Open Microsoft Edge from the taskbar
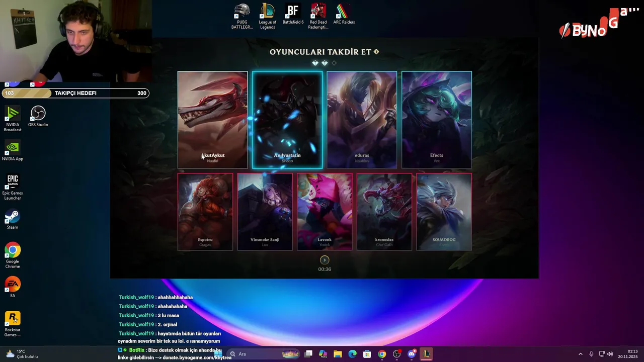644x362 pixels. [x=353, y=354]
